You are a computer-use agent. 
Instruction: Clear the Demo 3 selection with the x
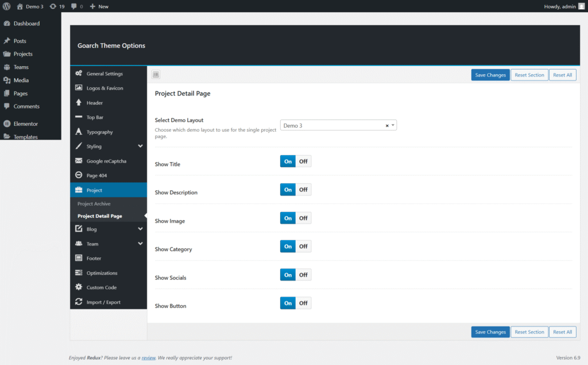pos(387,126)
